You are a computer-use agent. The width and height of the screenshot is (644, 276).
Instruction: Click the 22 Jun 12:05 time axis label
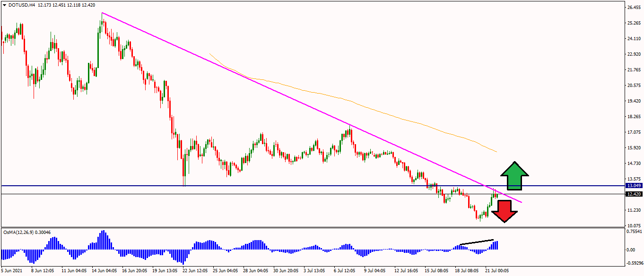coord(195,271)
